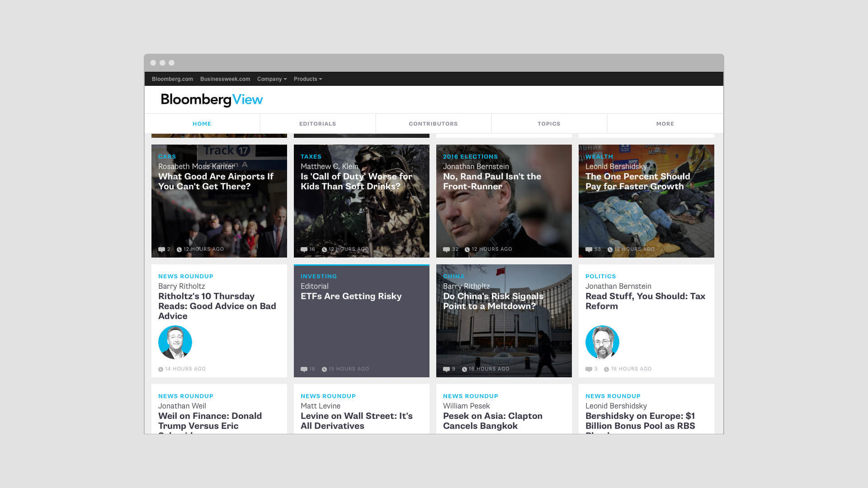Click the comment icon on the Tax Reform card
This screenshot has height=488, width=868.
click(589, 369)
